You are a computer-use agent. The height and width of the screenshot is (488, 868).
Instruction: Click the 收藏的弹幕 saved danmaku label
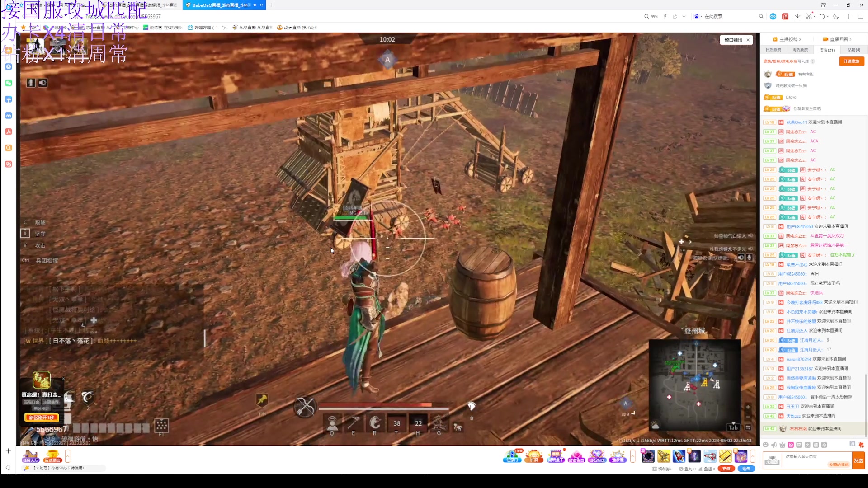coord(839,465)
